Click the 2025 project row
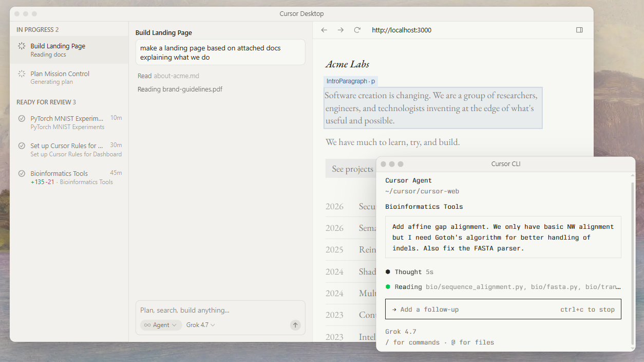644x362 pixels. [351, 249]
